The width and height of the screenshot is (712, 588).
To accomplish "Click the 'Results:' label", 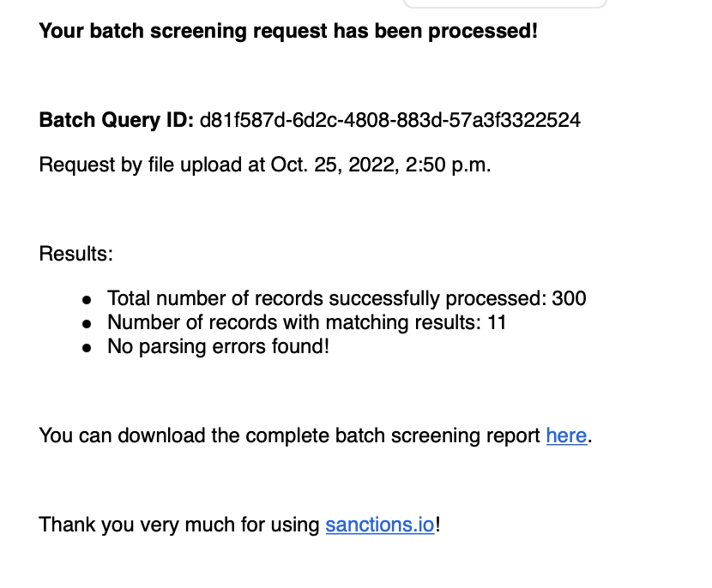I will (75, 254).
